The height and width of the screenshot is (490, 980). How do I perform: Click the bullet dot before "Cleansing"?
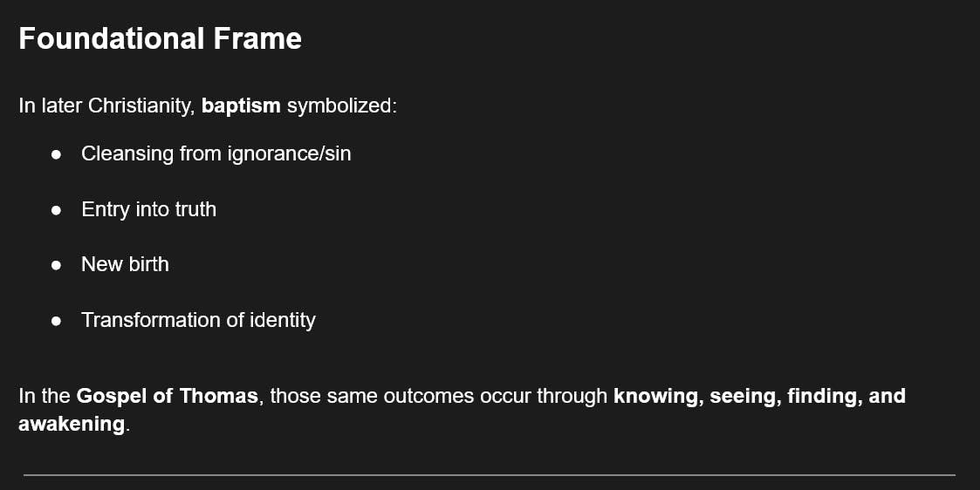(x=56, y=154)
